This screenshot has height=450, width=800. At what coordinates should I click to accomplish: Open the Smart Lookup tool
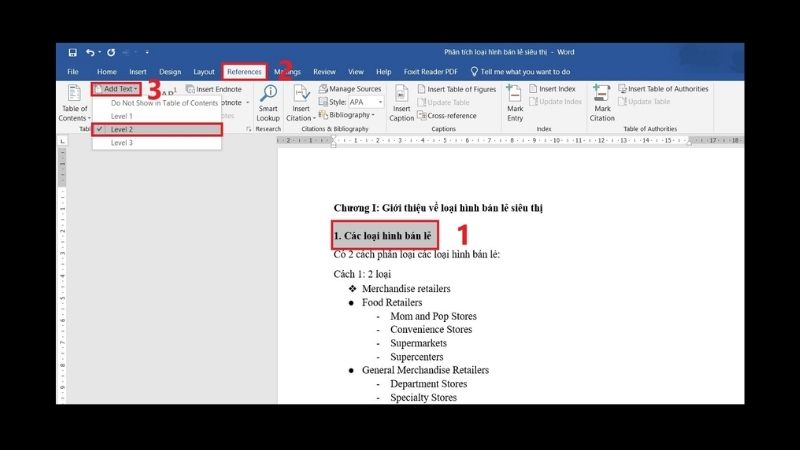pos(268,100)
